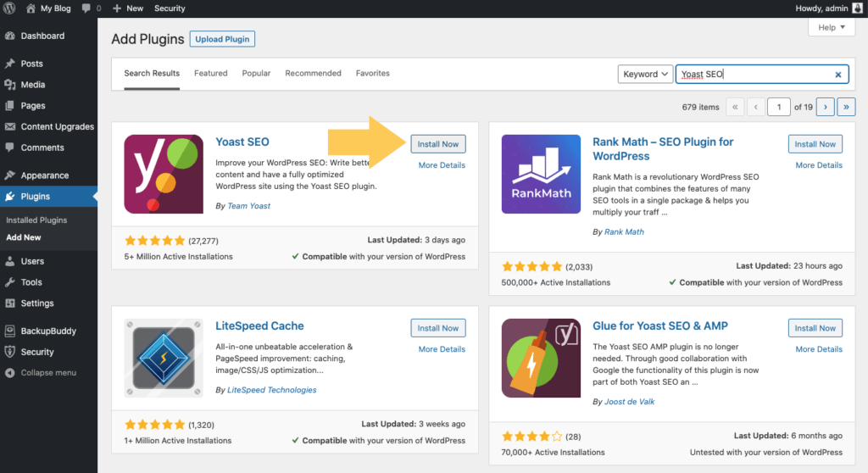Viewport: 868px width, 473px height.
Task: Click the Collapse menu arrow icon
Action: [10, 373]
